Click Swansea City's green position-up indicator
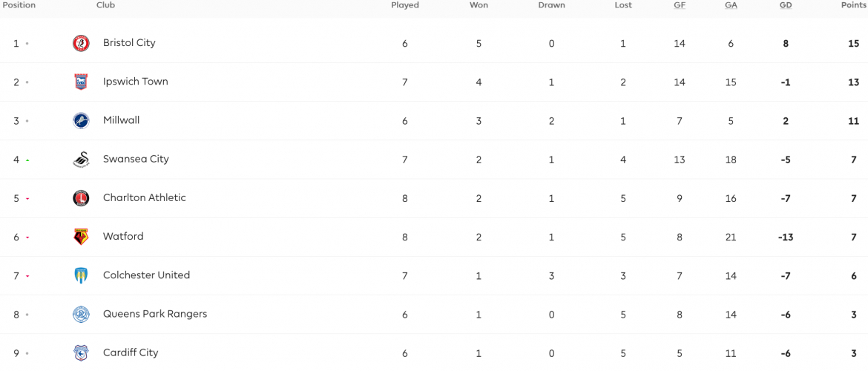Screen dimensions: 868x371 [x=27, y=160]
